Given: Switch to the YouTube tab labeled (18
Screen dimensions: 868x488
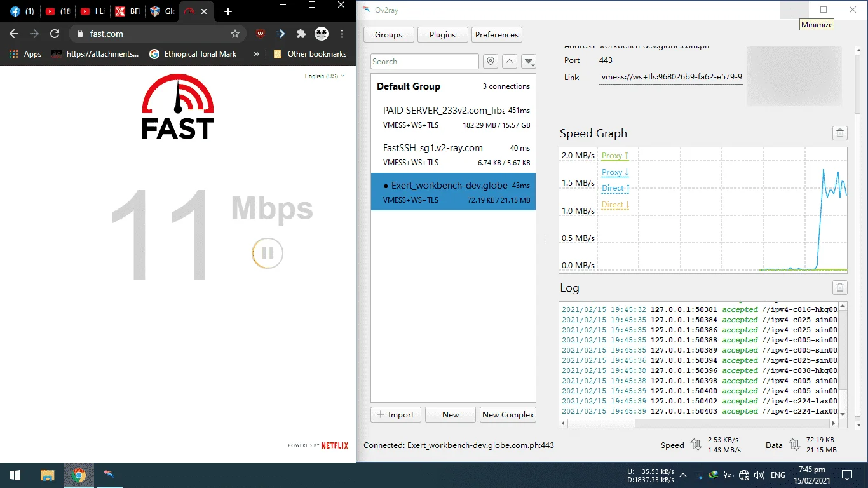Looking at the screenshot, I should pyautogui.click(x=57, y=11).
